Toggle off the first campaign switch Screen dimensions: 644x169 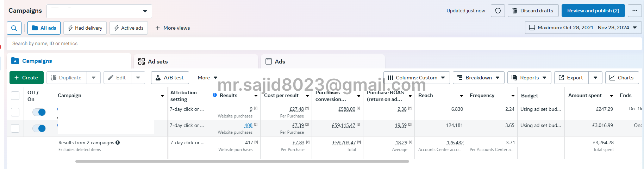pos(39,112)
